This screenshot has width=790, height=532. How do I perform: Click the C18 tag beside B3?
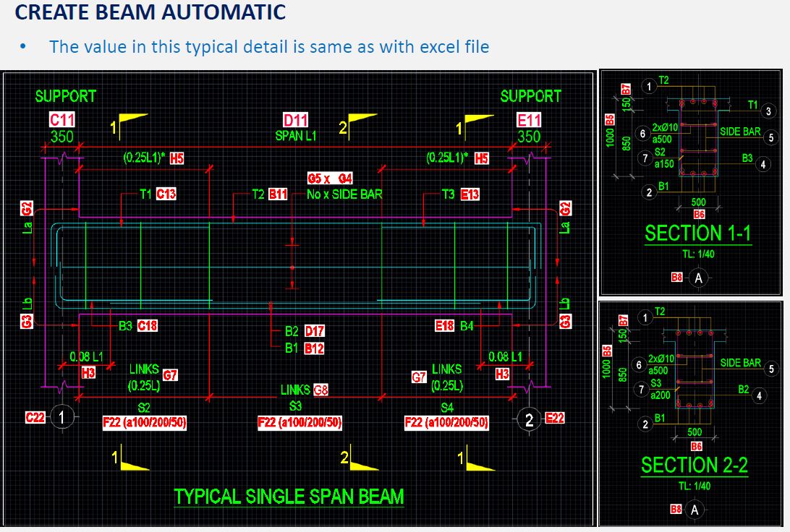pos(147,326)
